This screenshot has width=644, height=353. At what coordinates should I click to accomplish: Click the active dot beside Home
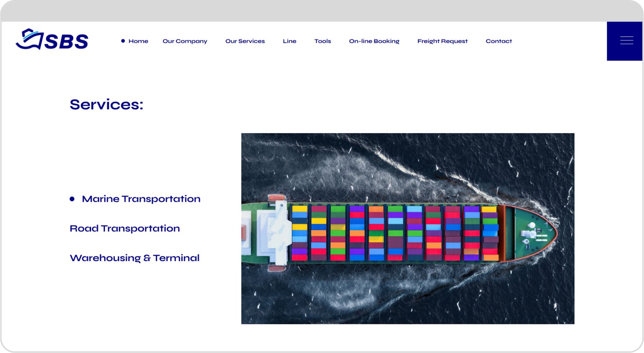123,41
